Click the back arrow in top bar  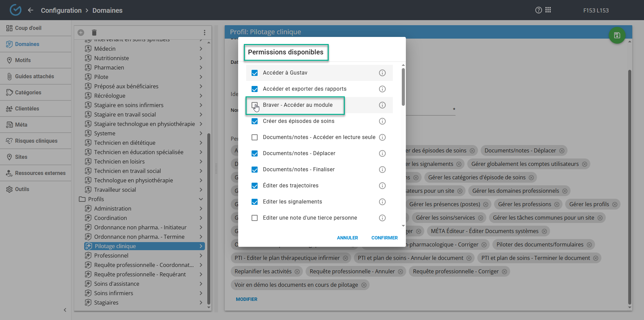click(x=31, y=10)
